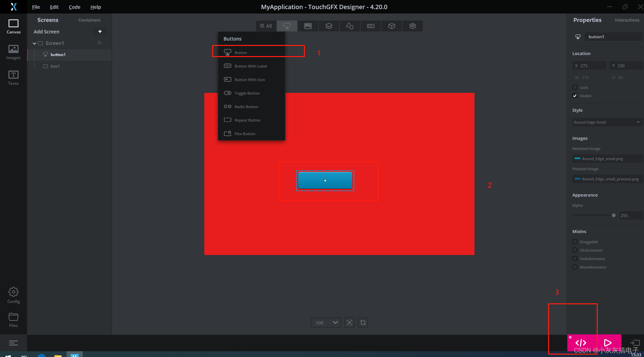
Task: Click the W width field showing 170
Action: (589, 77)
